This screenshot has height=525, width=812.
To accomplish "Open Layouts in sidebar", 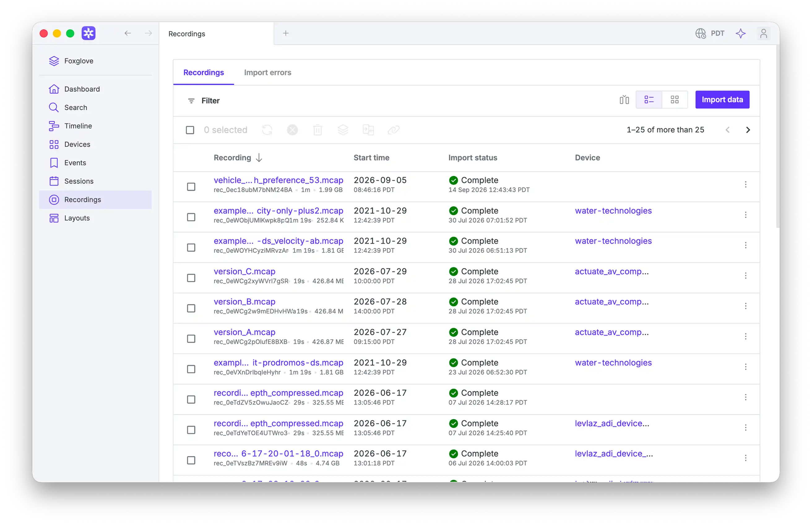I will [x=95, y=218].
